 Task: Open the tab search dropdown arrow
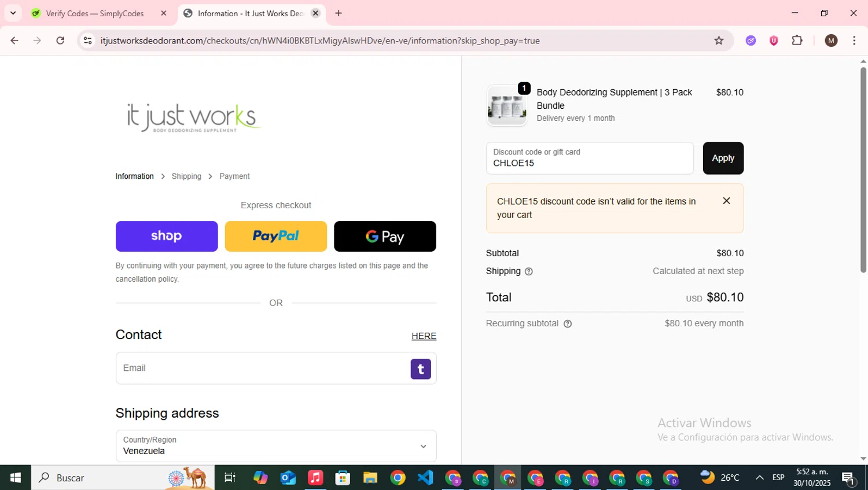coord(13,13)
